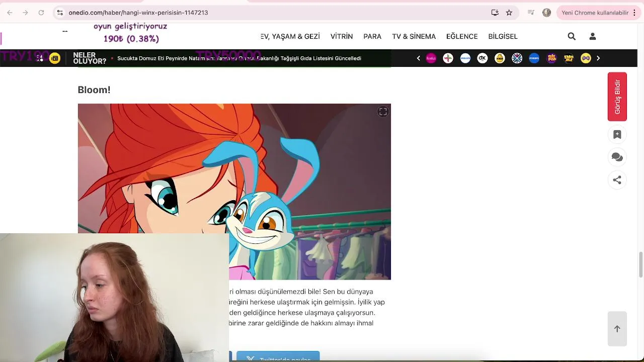Save article with the bookmark side icon

pyautogui.click(x=617, y=135)
